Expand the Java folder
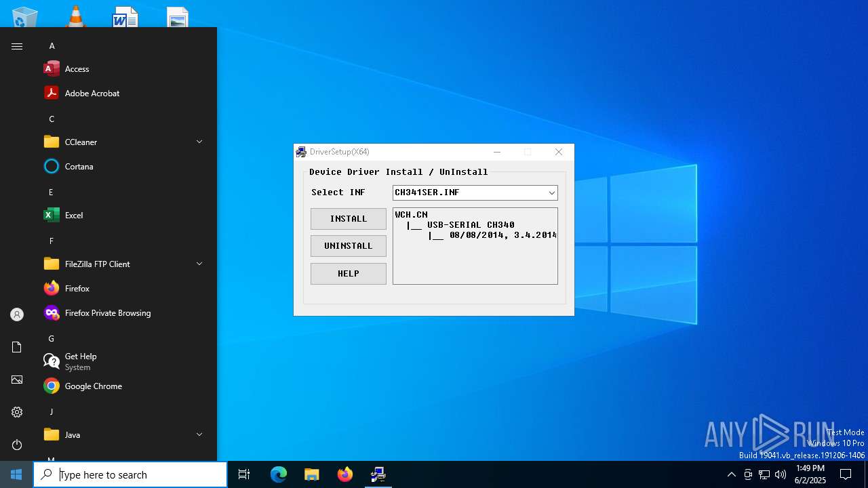This screenshot has height=488, width=868. [122, 435]
